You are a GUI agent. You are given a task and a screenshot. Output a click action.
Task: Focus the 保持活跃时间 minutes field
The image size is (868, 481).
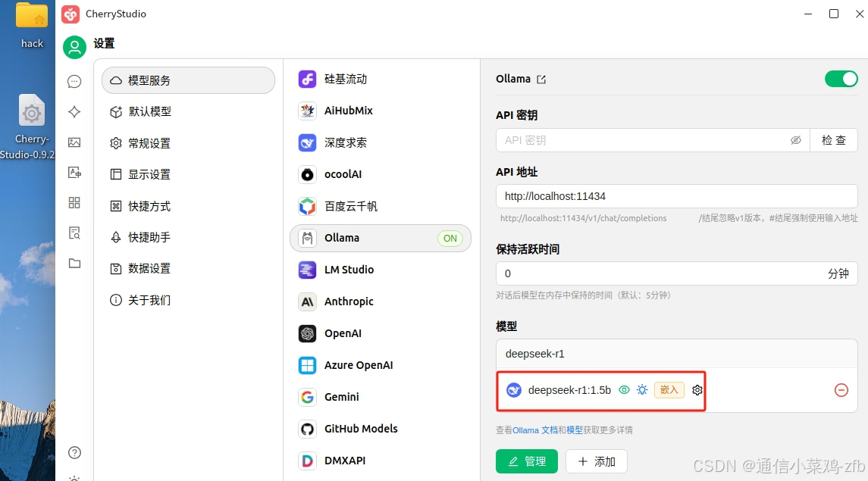(x=676, y=273)
